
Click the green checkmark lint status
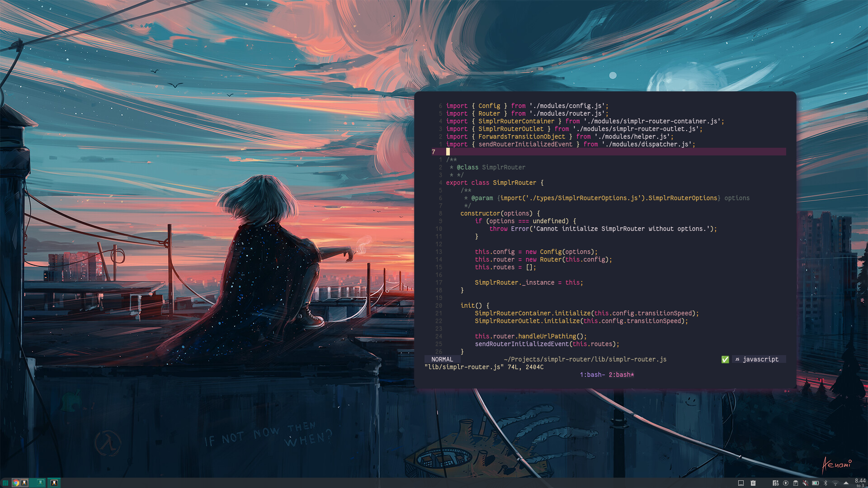click(x=725, y=359)
